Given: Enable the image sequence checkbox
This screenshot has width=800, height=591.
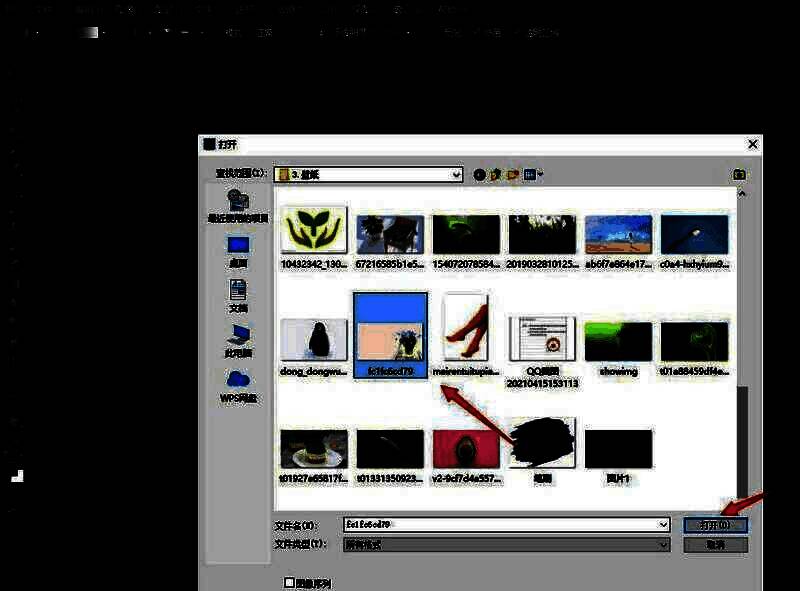Looking at the screenshot, I should (x=290, y=582).
